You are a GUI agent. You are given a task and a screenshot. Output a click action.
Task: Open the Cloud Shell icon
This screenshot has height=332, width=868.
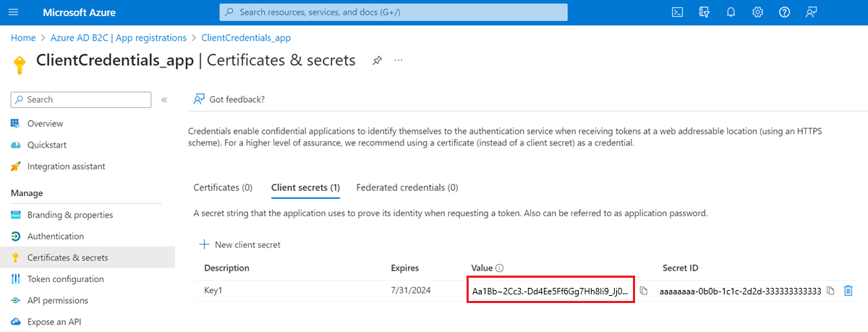click(678, 12)
